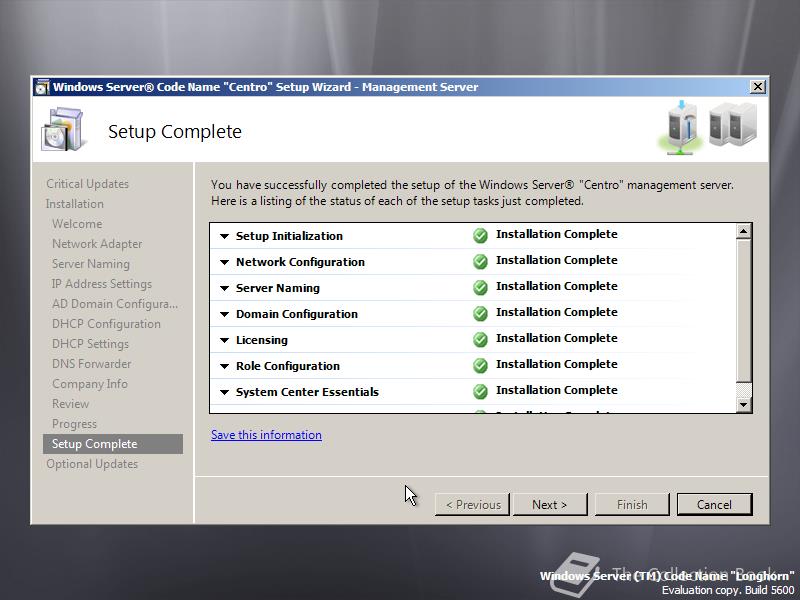Image resolution: width=800 pixels, height=600 pixels.
Task: Click green check icon for System Center Essentials
Action: 480,392
